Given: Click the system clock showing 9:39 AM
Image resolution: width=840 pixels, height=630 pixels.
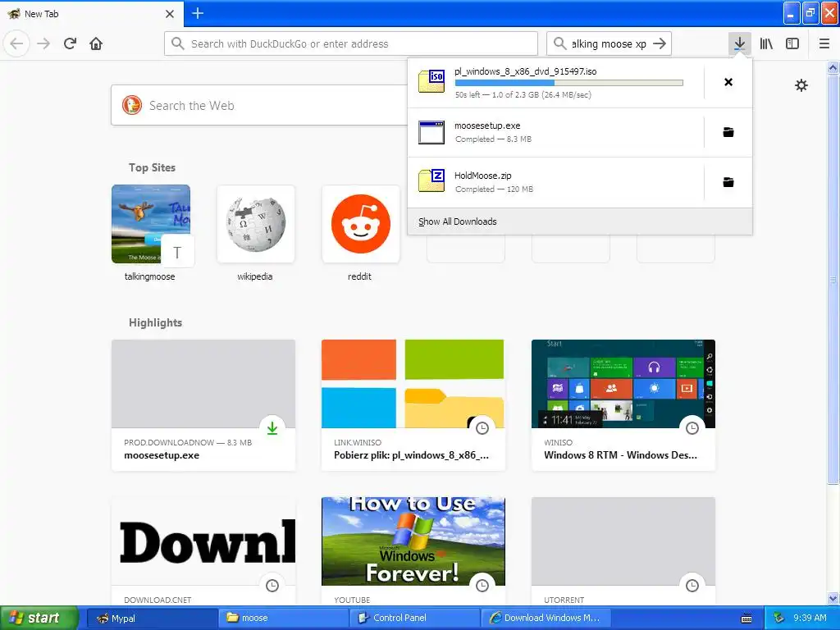Looking at the screenshot, I should pos(810,618).
